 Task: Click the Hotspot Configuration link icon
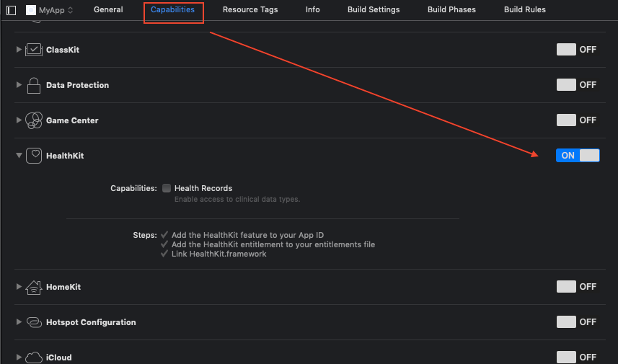(34, 322)
